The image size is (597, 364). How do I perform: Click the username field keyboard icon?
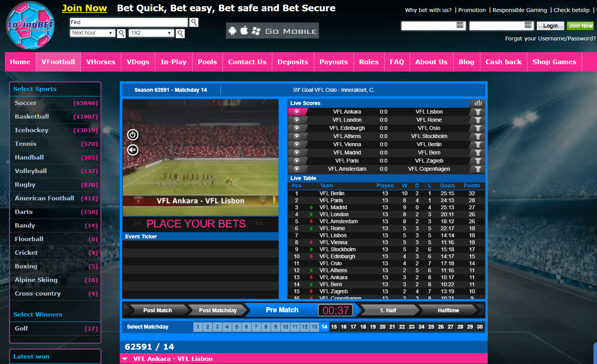point(460,25)
